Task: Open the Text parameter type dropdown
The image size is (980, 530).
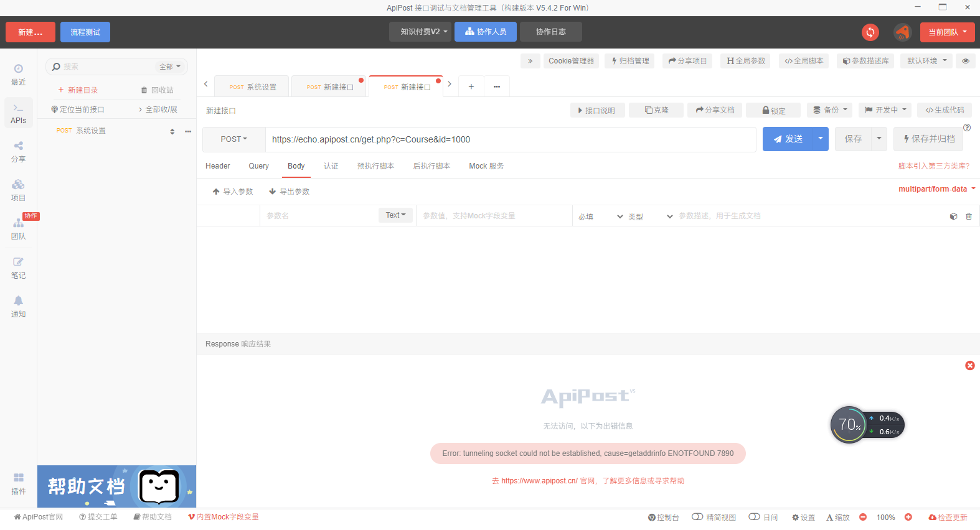Action: point(395,215)
